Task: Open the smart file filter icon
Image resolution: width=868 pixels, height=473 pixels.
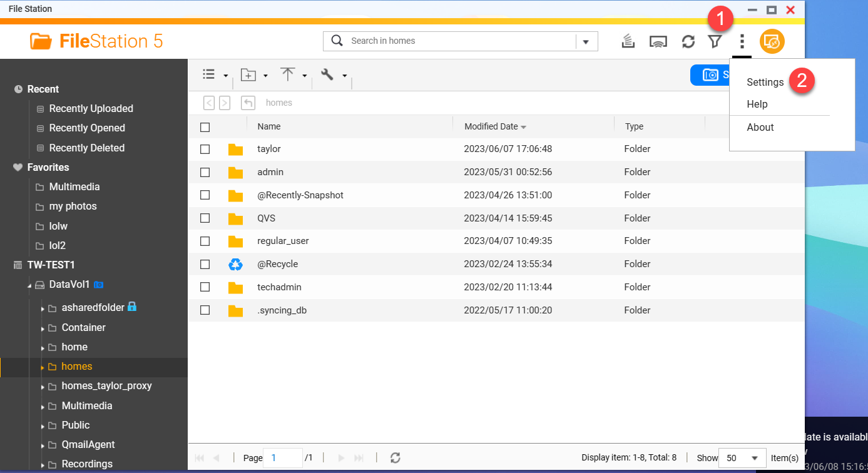Action: click(x=715, y=41)
